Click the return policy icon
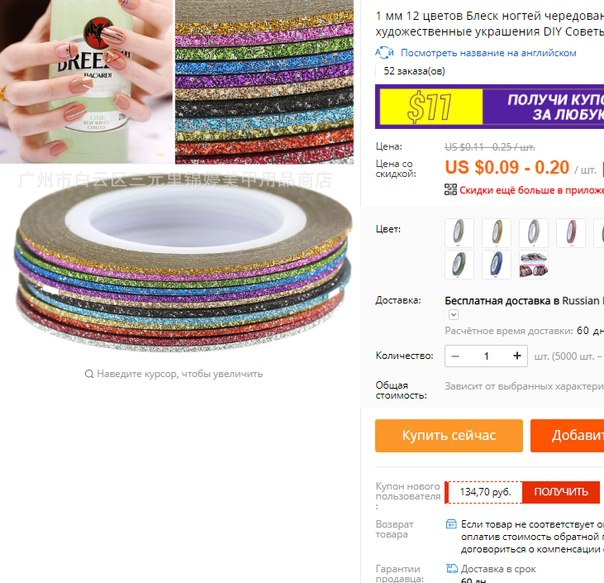This screenshot has height=583, width=604. tap(451, 524)
